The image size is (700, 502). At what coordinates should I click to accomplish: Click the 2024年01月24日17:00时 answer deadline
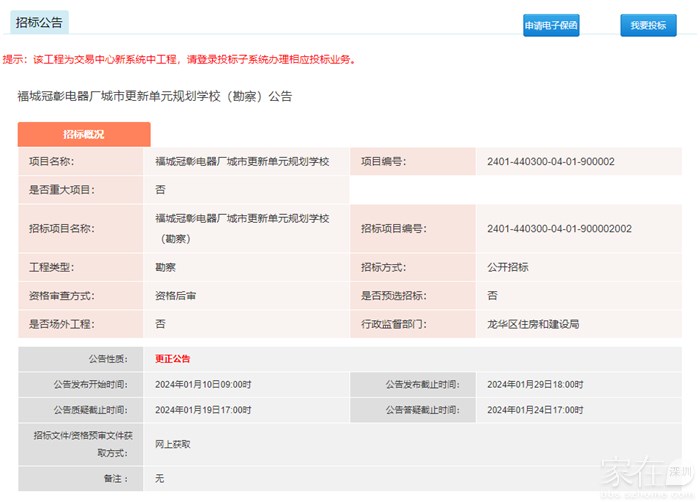click(x=535, y=410)
